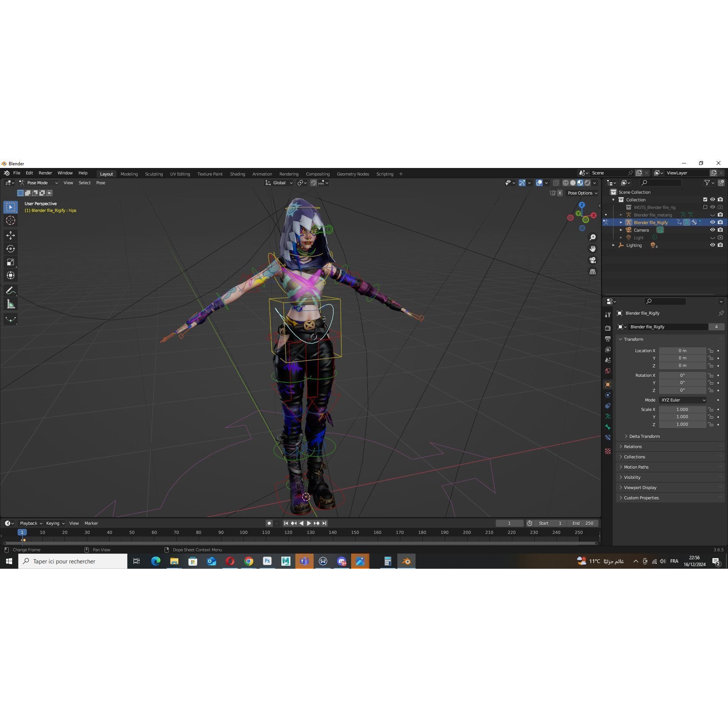Select the Transform tool
728x728 pixels.
pyautogui.click(x=11, y=275)
